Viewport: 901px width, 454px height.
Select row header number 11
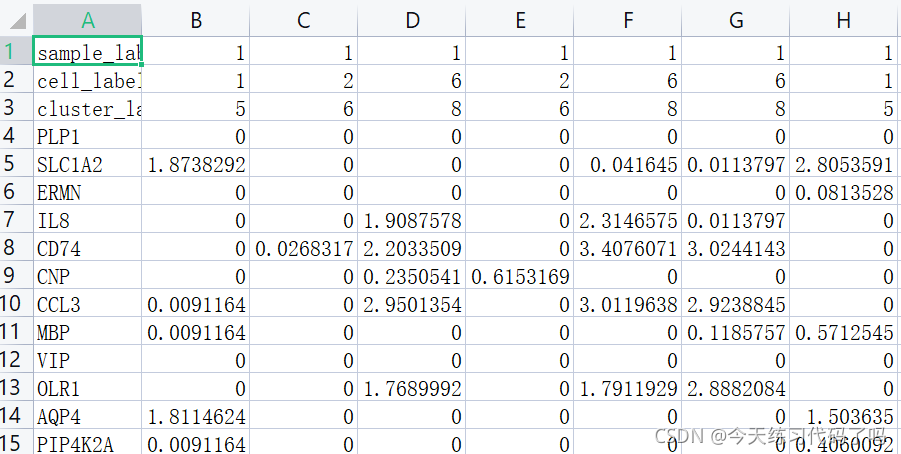coord(16,331)
